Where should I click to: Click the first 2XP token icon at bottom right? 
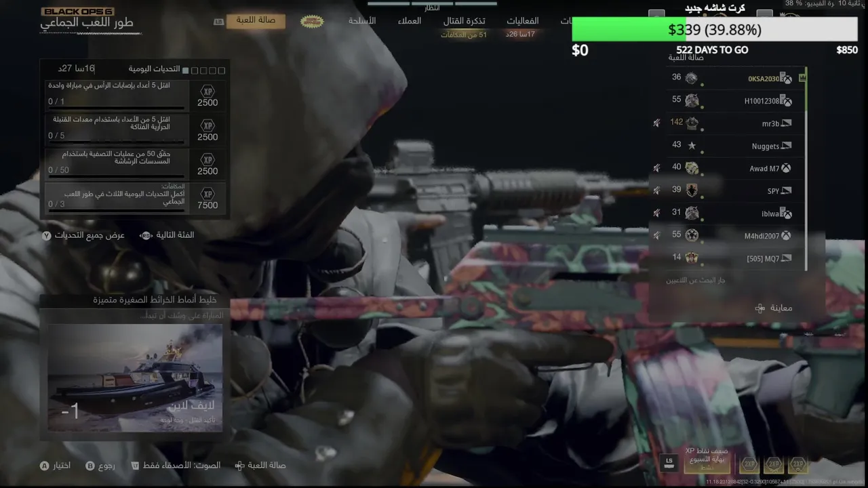pyautogui.click(x=749, y=464)
